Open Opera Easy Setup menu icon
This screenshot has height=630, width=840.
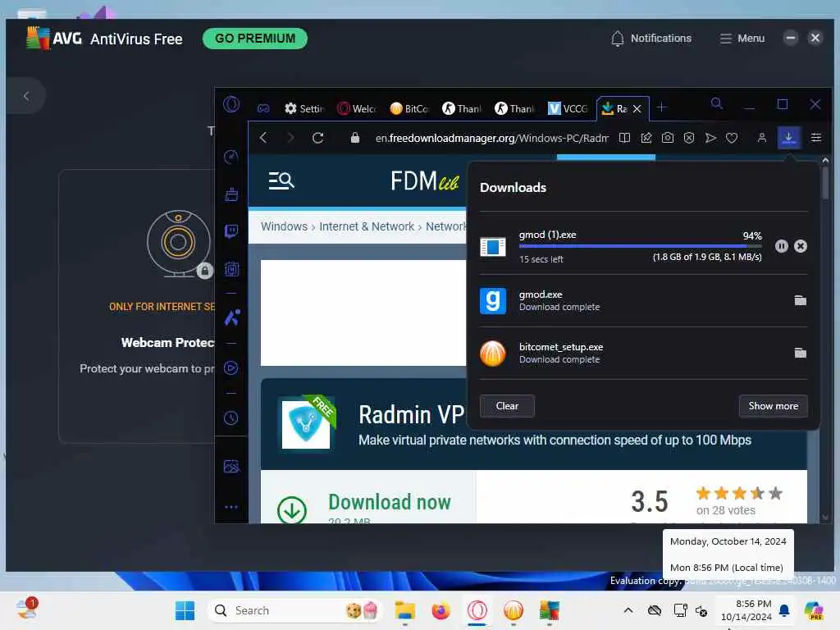tap(816, 138)
